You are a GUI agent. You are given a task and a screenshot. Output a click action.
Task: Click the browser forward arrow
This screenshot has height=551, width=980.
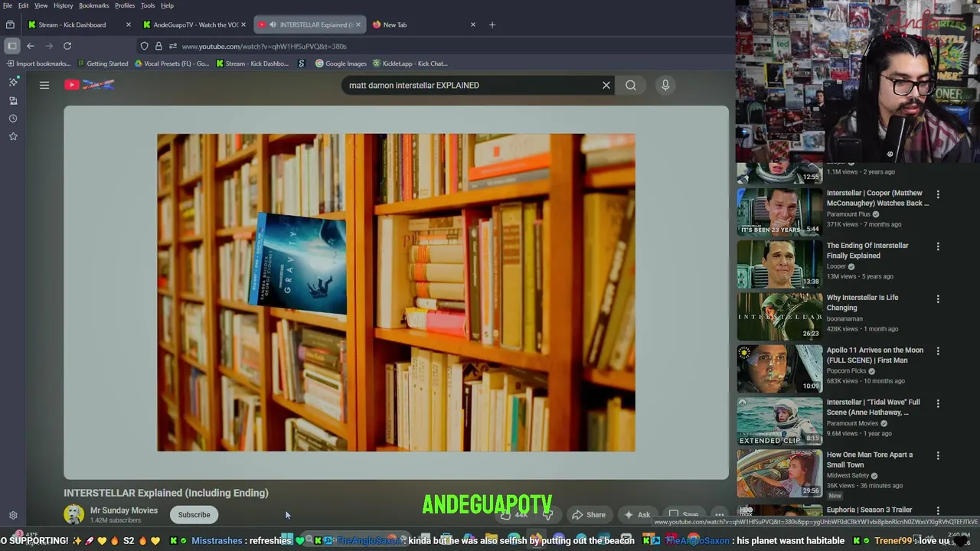click(49, 46)
